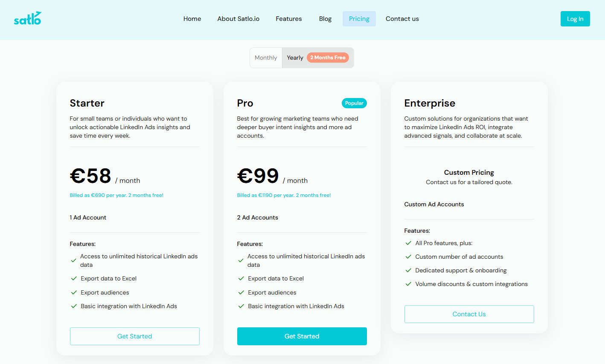Click checkmark beside Dedicated support & onboarding
Screen dimensions: 605x364
coord(408,270)
